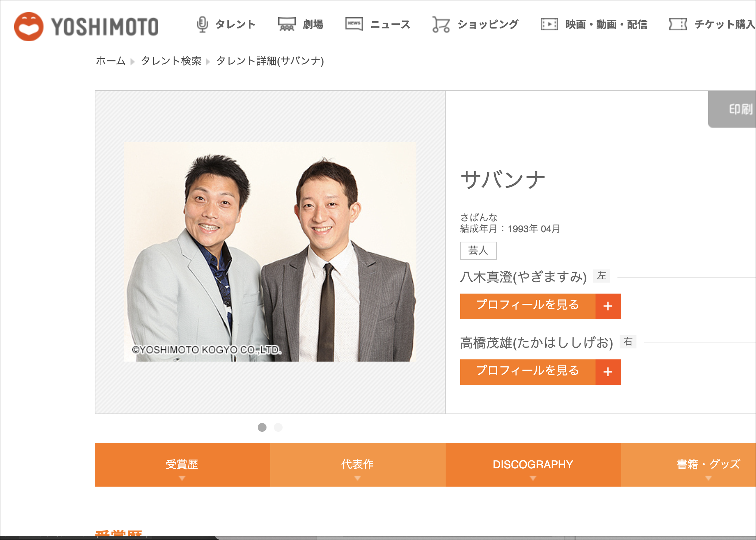Click the NEWS icon beside ニュース
The width and height of the screenshot is (756, 540).
click(x=354, y=24)
